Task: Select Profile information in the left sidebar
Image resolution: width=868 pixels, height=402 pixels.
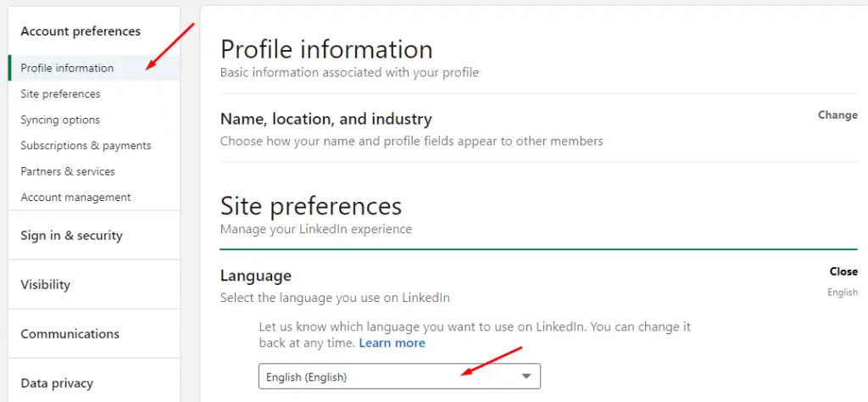Action: 67,68
